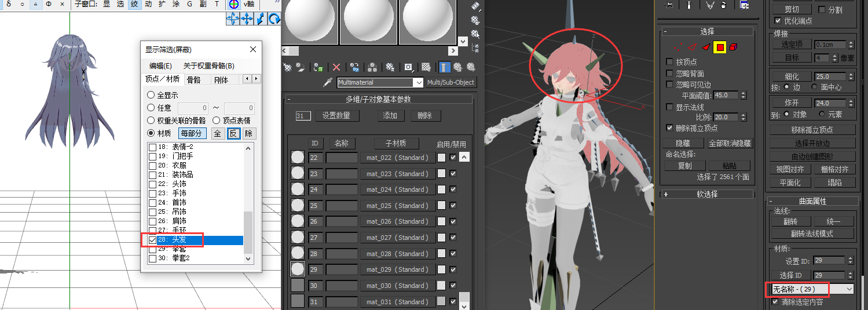Image resolution: width=868 pixels, height=310 pixels.
Task: Click blue rotate view arrow icon
Action: pos(274,19)
